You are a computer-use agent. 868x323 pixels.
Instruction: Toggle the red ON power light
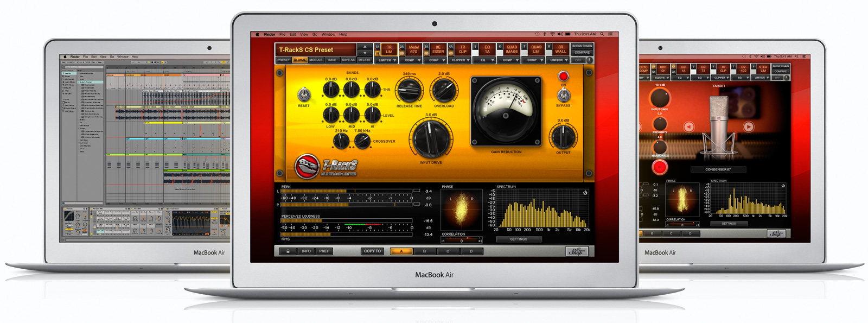(563, 76)
